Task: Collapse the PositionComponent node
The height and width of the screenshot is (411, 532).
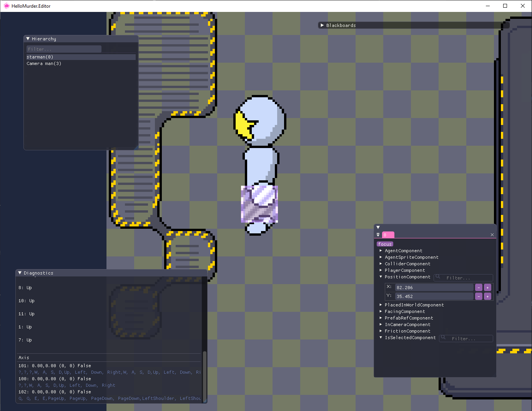Action: (381, 277)
